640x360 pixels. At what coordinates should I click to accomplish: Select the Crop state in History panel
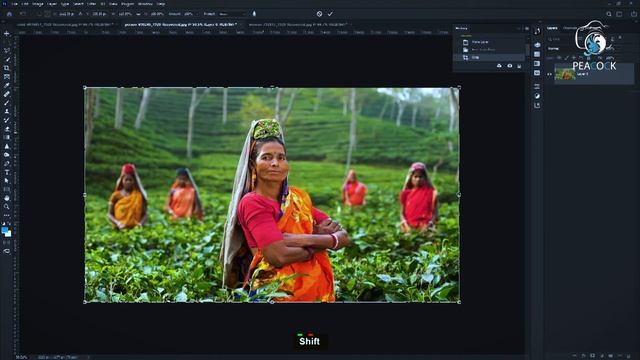coord(489,58)
